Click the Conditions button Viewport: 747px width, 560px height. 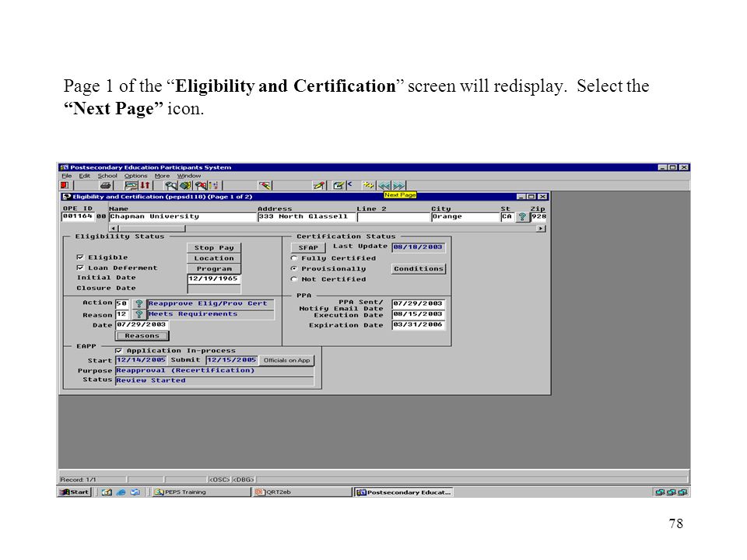[419, 268]
